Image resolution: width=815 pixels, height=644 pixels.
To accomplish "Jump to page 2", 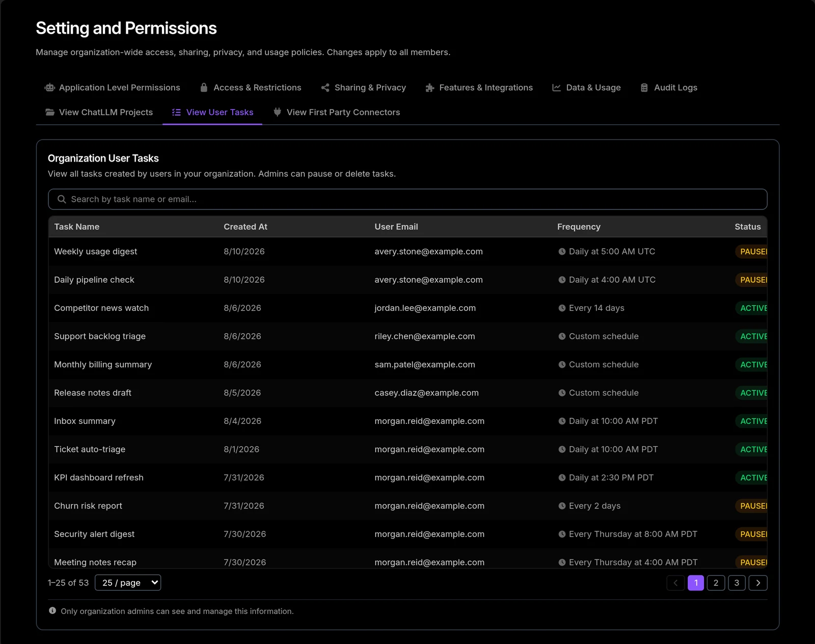I will click(716, 583).
